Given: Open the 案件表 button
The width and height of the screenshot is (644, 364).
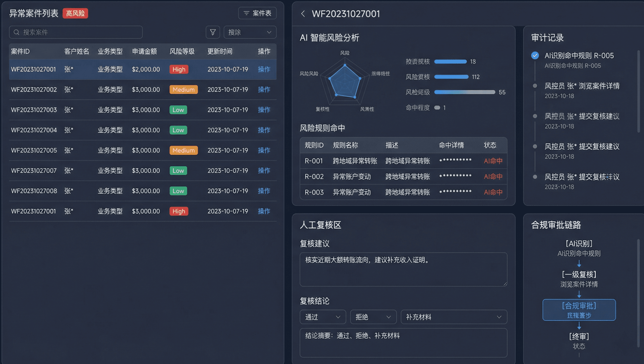Looking at the screenshot, I should 257,13.
